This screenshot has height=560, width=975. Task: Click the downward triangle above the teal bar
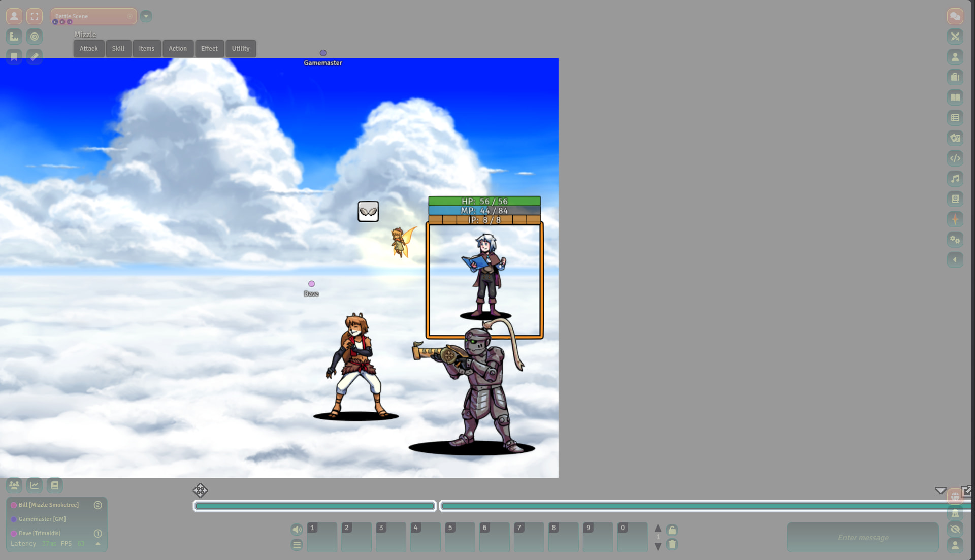(940, 490)
